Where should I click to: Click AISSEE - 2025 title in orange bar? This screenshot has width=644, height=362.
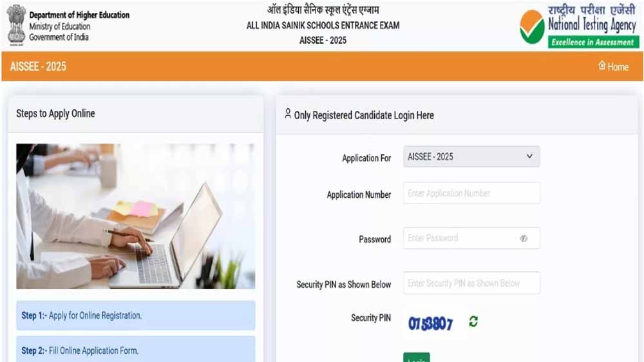(38, 66)
